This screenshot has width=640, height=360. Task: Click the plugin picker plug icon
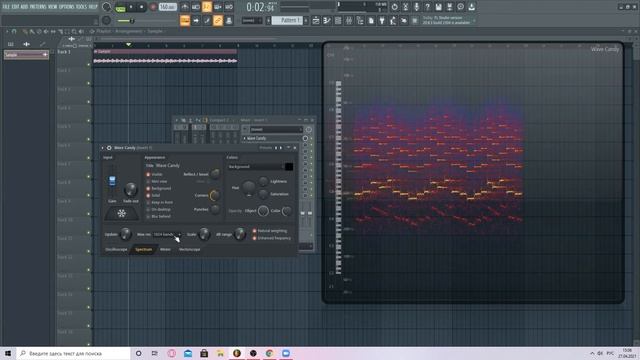[x=382, y=20]
